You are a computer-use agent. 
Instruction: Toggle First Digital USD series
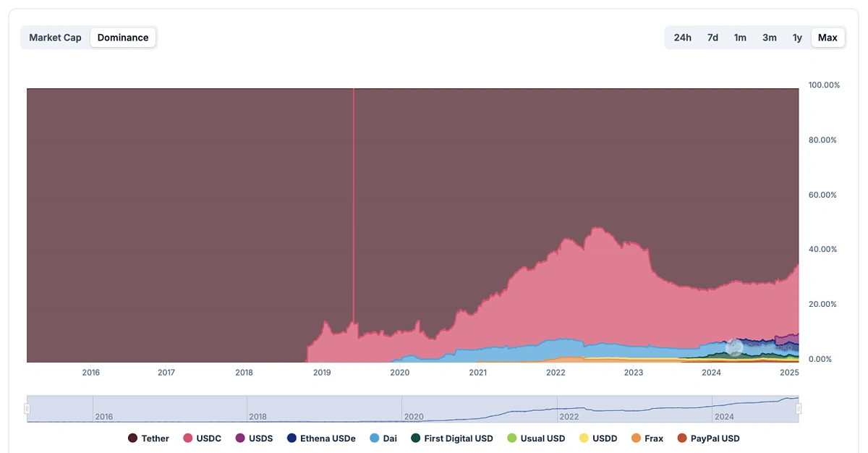452,439
